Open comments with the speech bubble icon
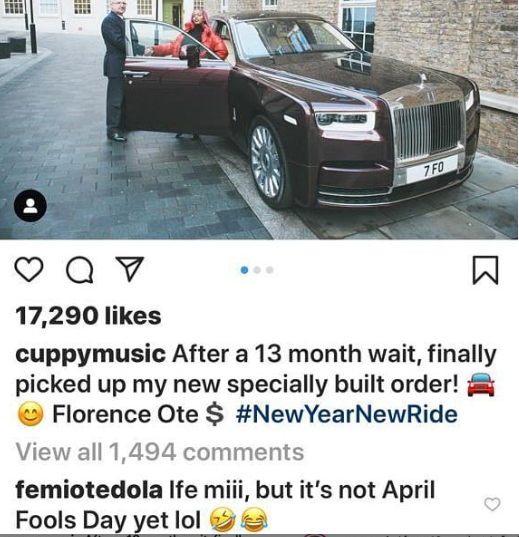This screenshot has height=537, width=519. [x=79, y=270]
